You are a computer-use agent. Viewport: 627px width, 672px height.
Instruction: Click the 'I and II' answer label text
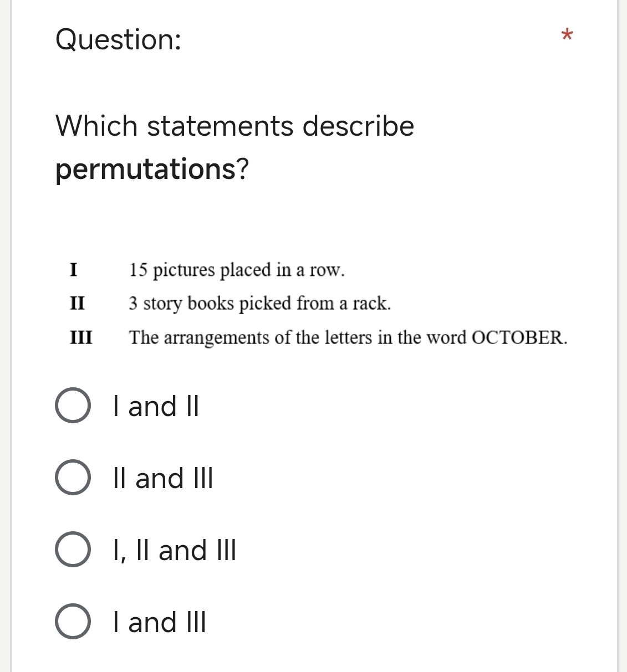(156, 406)
